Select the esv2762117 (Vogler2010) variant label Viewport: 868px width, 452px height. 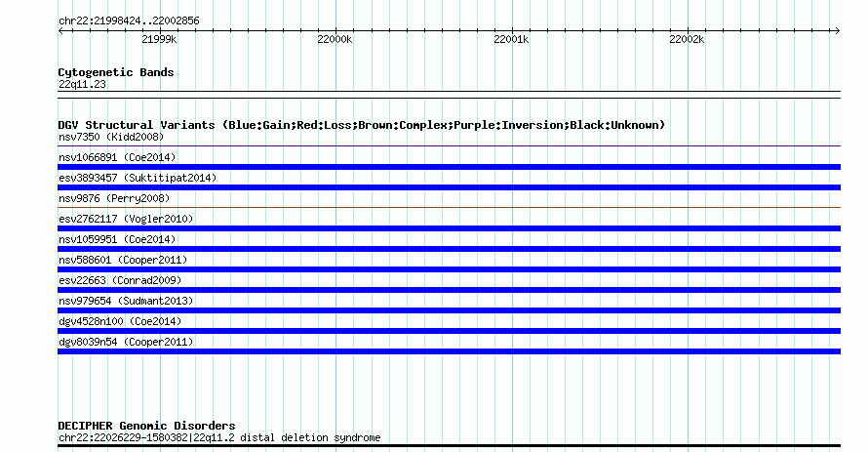[126, 219]
